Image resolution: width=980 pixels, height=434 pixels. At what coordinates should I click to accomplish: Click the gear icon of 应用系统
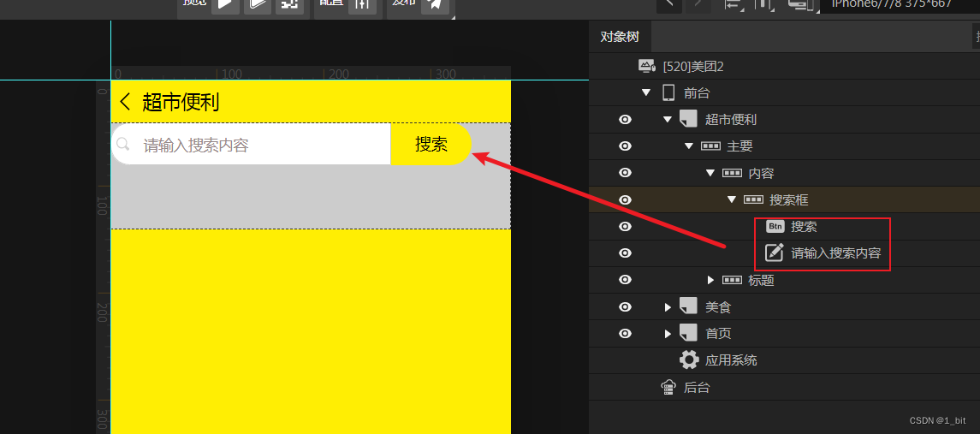coord(689,360)
